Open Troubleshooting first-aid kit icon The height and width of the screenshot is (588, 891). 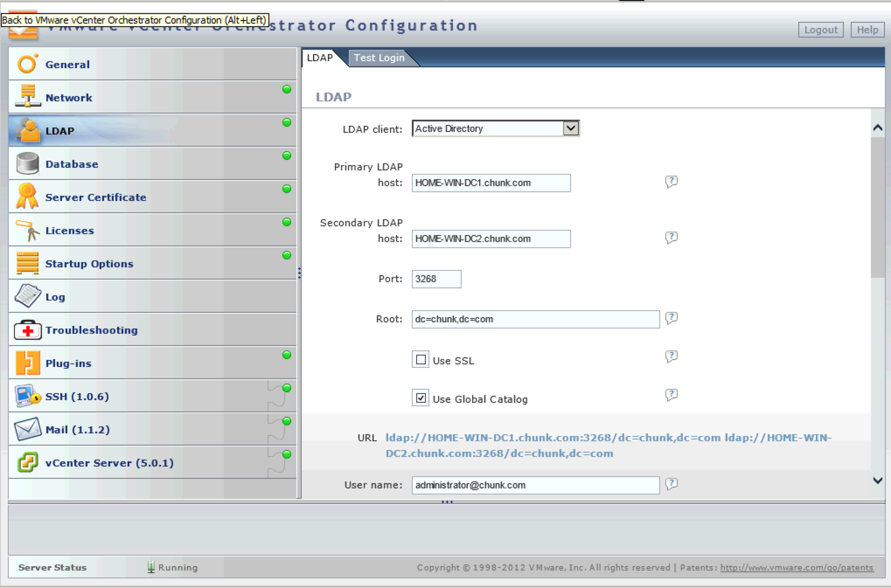point(28,330)
